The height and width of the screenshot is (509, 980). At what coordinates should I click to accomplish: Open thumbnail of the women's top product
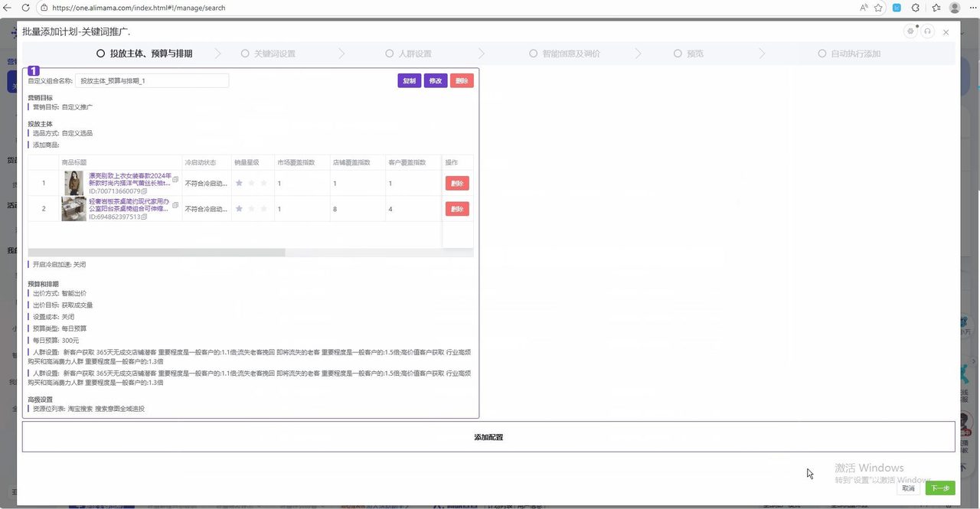click(x=74, y=183)
